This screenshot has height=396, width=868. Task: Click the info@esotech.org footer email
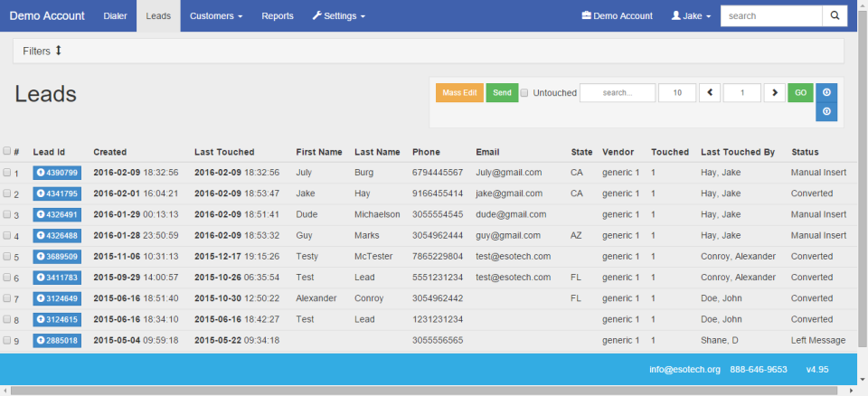[x=684, y=370]
